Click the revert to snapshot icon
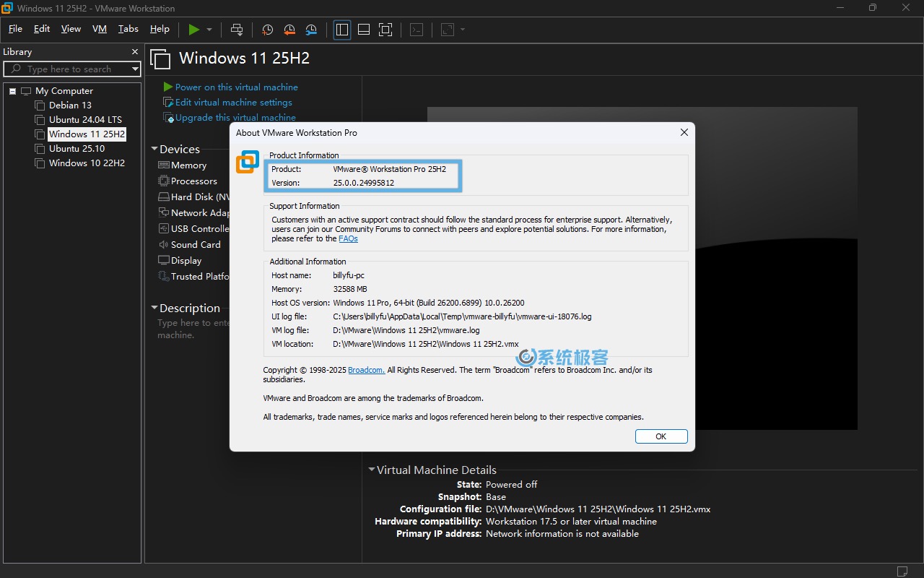The height and width of the screenshot is (578, 924). pyautogui.click(x=289, y=30)
